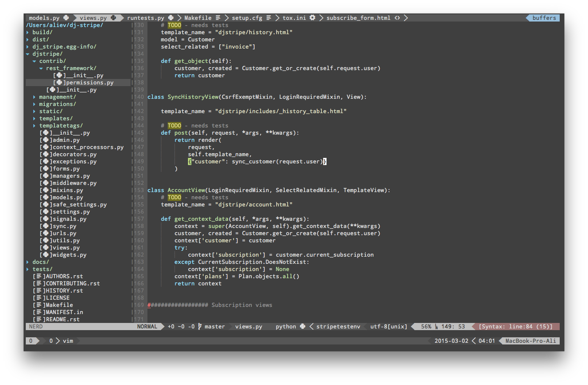The image size is (588, 385).
Task: Expand the docs/ folder
Action: point(28,262)
